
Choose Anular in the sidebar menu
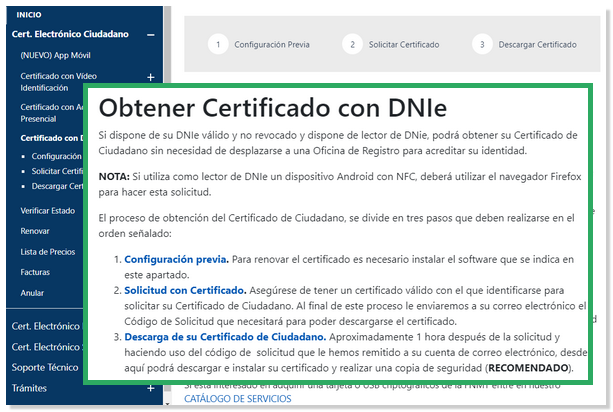click(x=34, y=292)
